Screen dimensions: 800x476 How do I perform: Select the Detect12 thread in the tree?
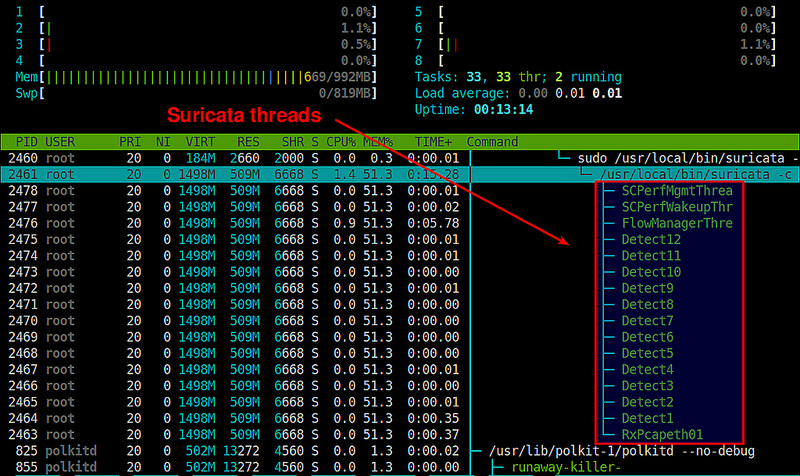coord(651,239)
